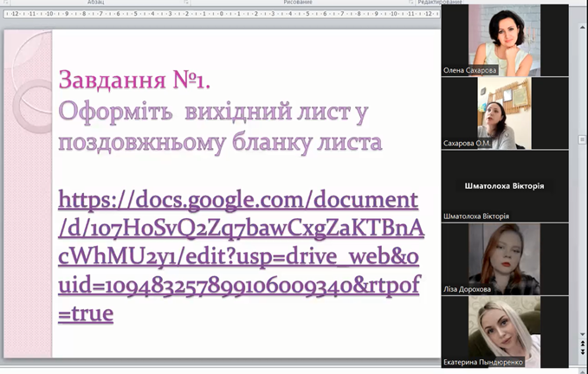The image size is (588, 374).
Task: Click the 'поздовжньому бланку листа' text line
Action: tap(220, 143)
